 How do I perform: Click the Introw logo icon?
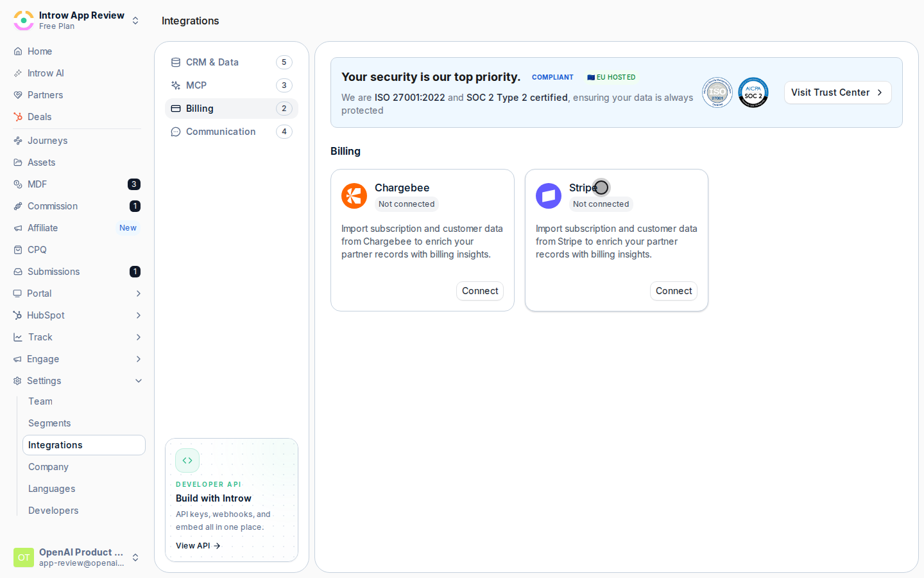24,21
